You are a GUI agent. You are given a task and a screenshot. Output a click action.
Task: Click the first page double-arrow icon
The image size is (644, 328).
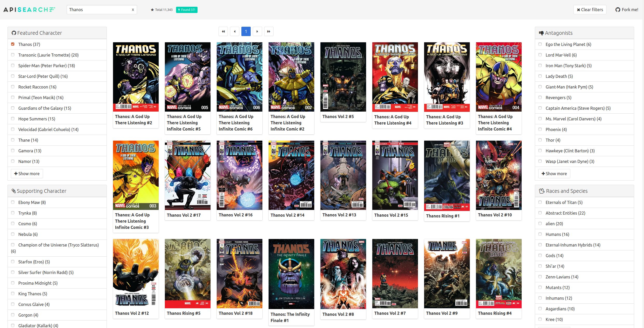point(223,31)
